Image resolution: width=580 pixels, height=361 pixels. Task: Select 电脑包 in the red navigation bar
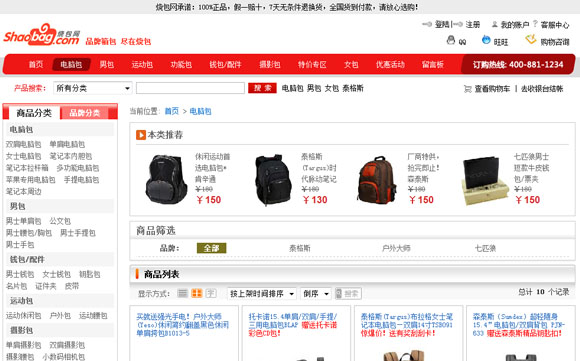(71, 64)
